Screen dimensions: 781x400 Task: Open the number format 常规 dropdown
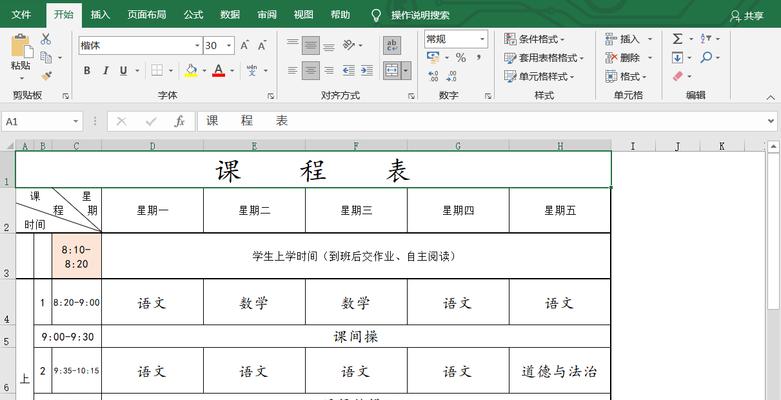(x=482, y=39)
